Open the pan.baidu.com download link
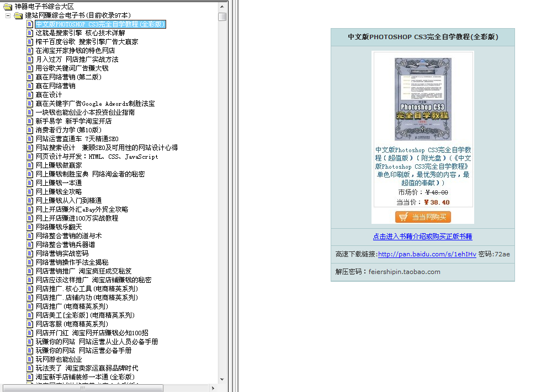 (427, 254)
